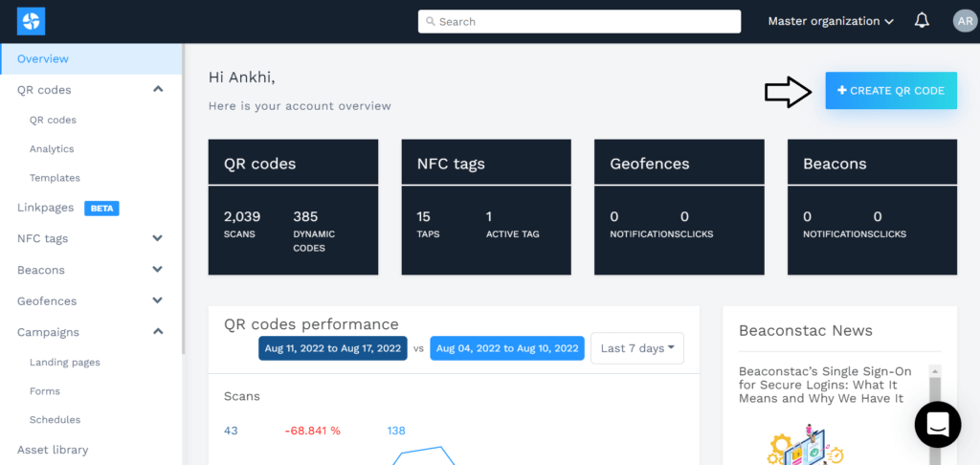Click the Hi Ankhi greeting text
The width and height of the screenshot is (980, 465).
pos(242,77)
